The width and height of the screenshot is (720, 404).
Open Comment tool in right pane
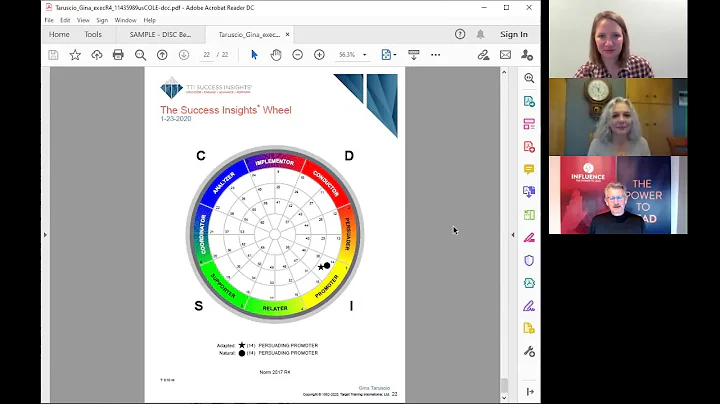(529, 169)
